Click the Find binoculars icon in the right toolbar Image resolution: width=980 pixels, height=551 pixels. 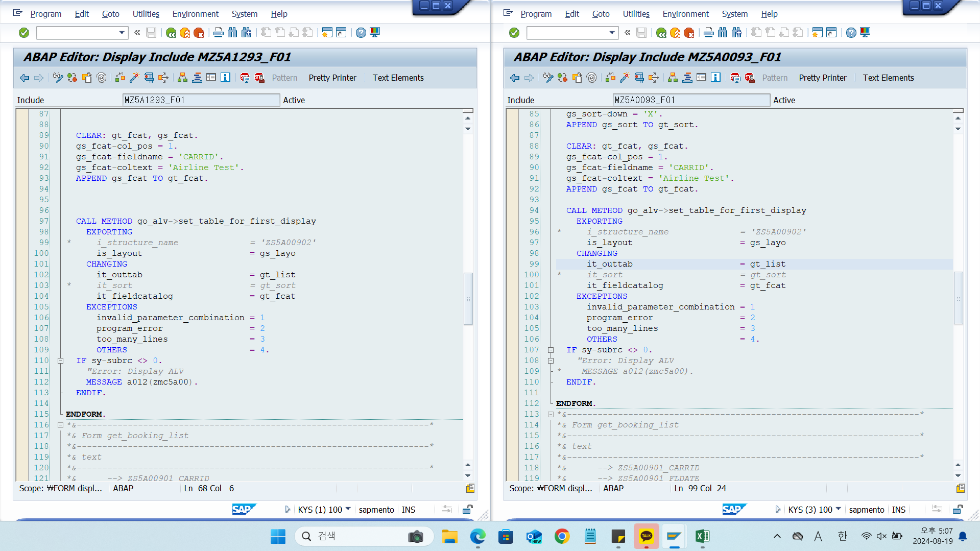(x=722, y=33)
